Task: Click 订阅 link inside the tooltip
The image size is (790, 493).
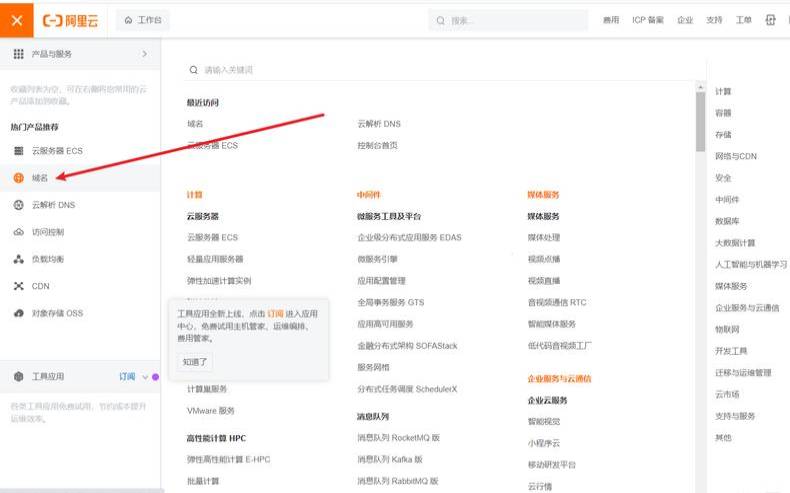Action: [275, 314]
